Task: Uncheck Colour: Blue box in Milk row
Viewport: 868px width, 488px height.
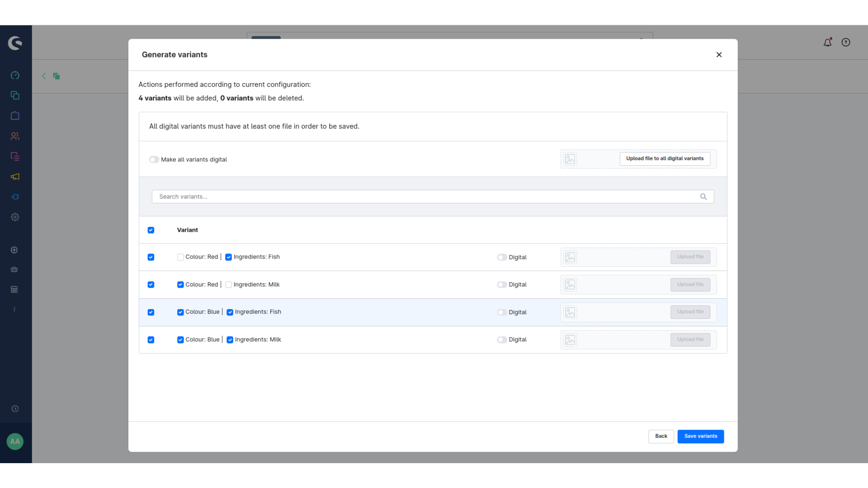Action: [x=180, y=340]
